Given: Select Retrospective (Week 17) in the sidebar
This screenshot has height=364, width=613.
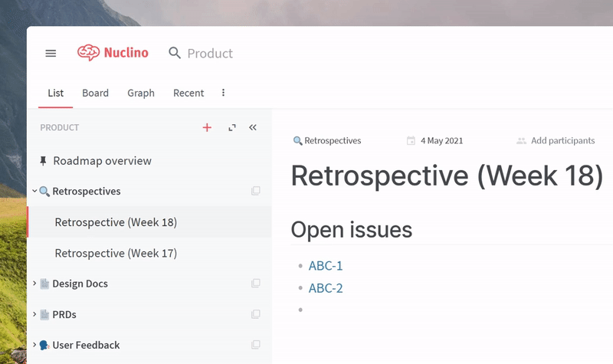Looking at the screenshot, I should 116,254.
